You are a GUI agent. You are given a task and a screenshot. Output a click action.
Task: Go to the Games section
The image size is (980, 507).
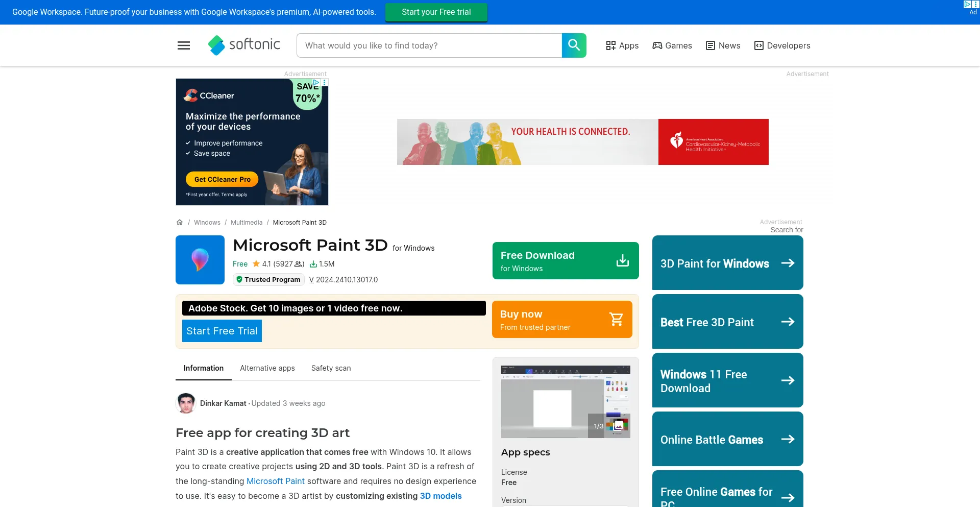coord(672,45)
